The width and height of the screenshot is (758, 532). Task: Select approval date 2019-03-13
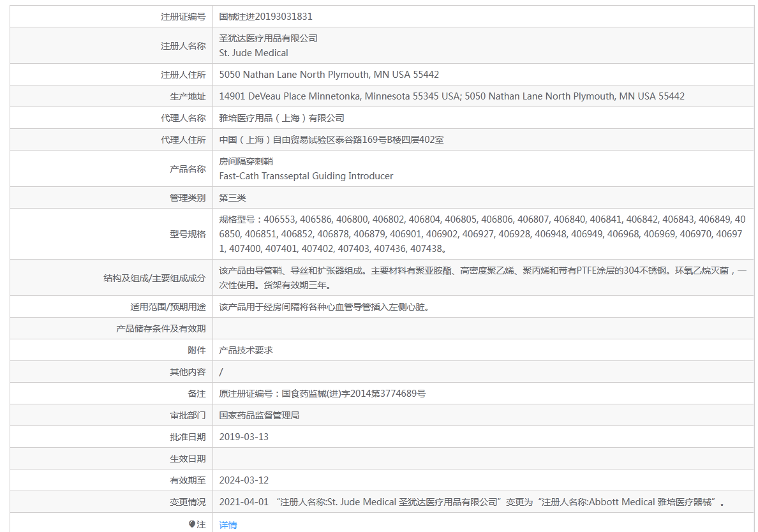[x=244, y=437]
